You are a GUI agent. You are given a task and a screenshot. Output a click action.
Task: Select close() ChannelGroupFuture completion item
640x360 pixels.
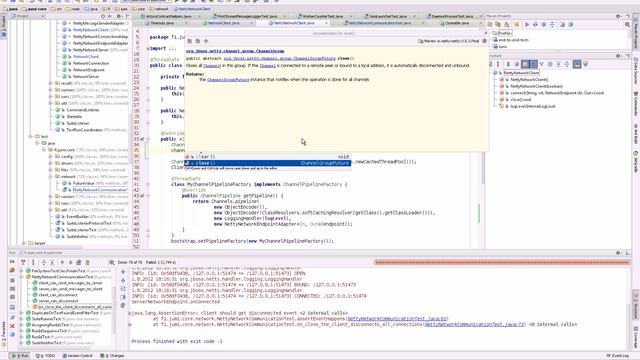[267, 163]
